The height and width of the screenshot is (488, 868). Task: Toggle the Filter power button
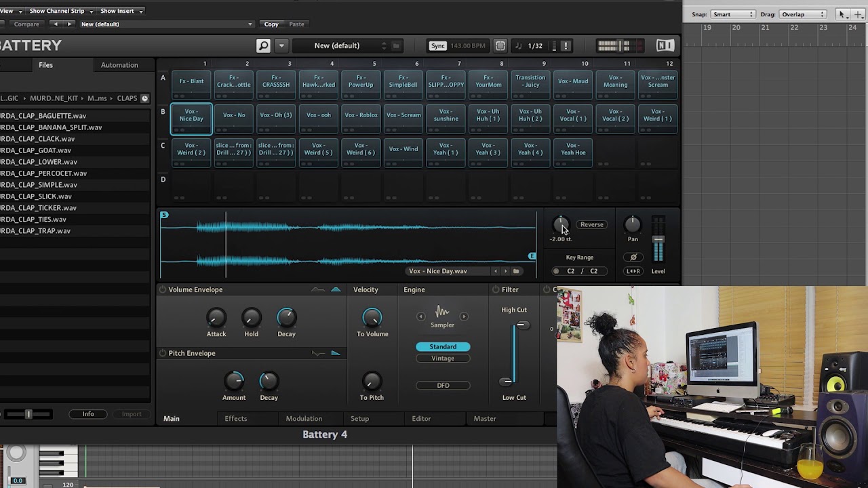click(496, 289)
